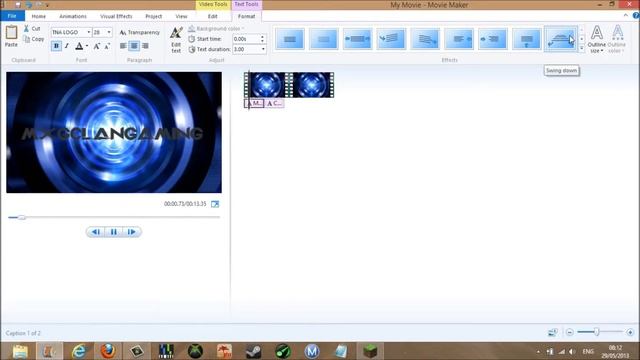Click the Cut scissors icon
The image size is (640, 360).
pyautogui.click(x=27, y=29)
